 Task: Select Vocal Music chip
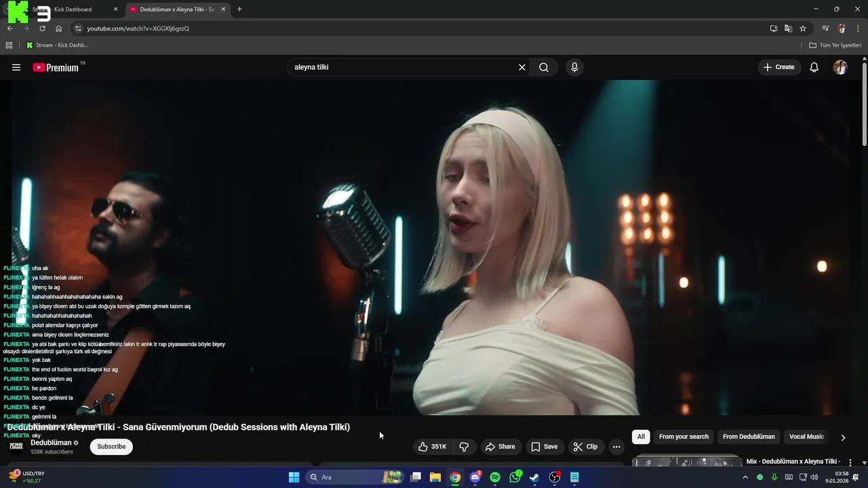(806, 436)
